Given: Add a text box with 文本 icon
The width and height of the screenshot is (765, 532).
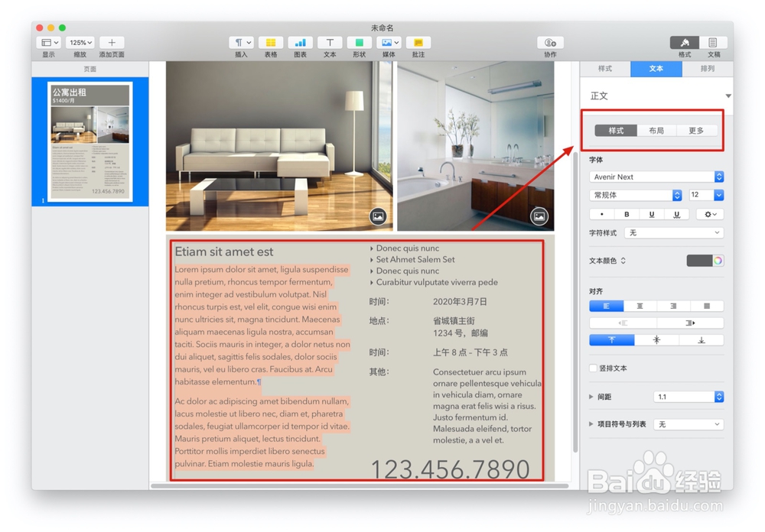Looking at the screenshot, I should tap(330, 43).
